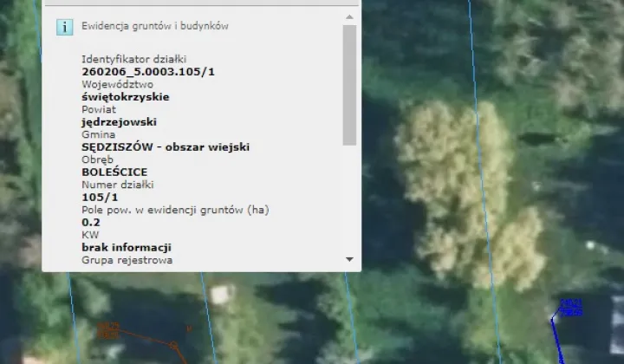
Task: Click the 'Grupa rejestrowa' label
Action: (x=127, y=260)
